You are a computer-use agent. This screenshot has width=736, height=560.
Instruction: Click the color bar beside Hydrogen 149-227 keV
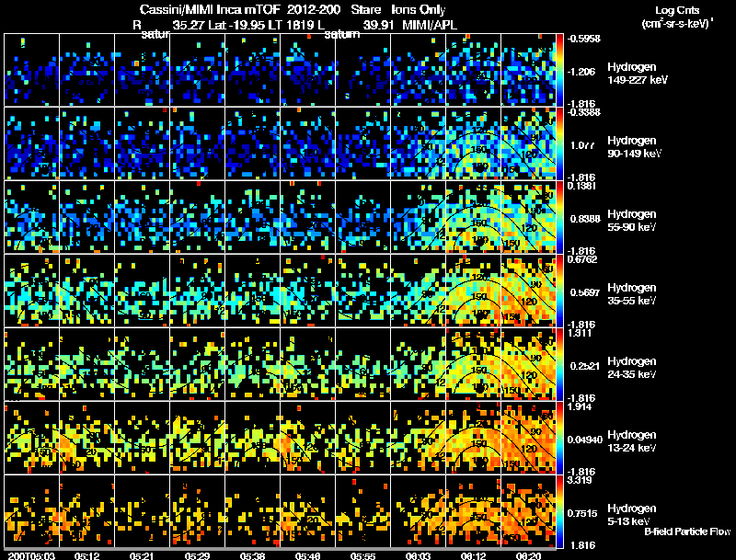click(559, 70)
